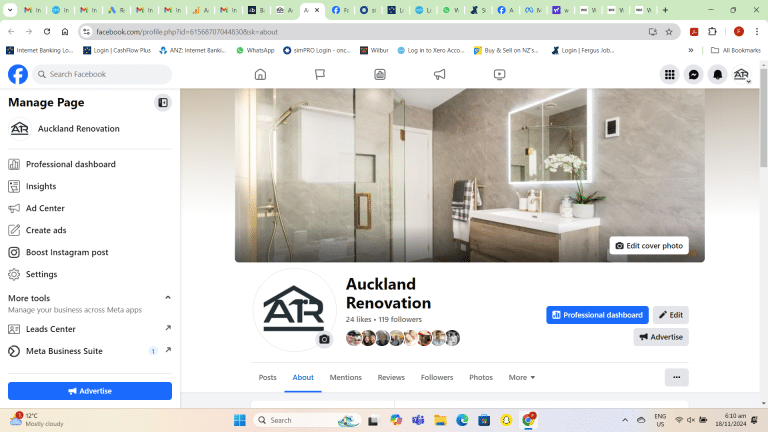The width and height of the screenshot is (768, 432).
Task: Go to Facebook Home icon
Action: click(260, 75)
